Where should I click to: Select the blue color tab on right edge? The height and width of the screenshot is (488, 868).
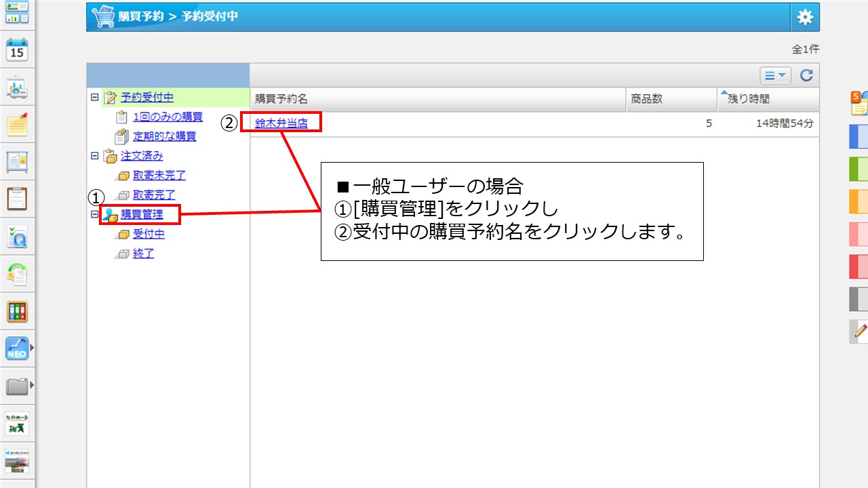pos(859,136)
